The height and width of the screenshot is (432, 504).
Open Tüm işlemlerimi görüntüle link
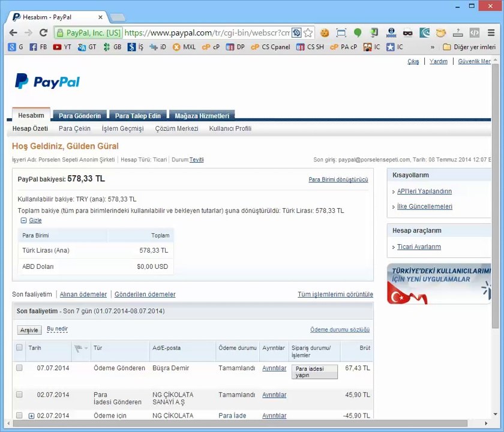[335, 294]
